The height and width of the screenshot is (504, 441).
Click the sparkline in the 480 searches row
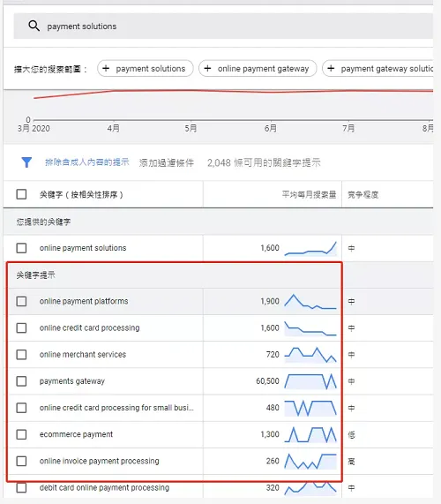[x=310, y=408]
